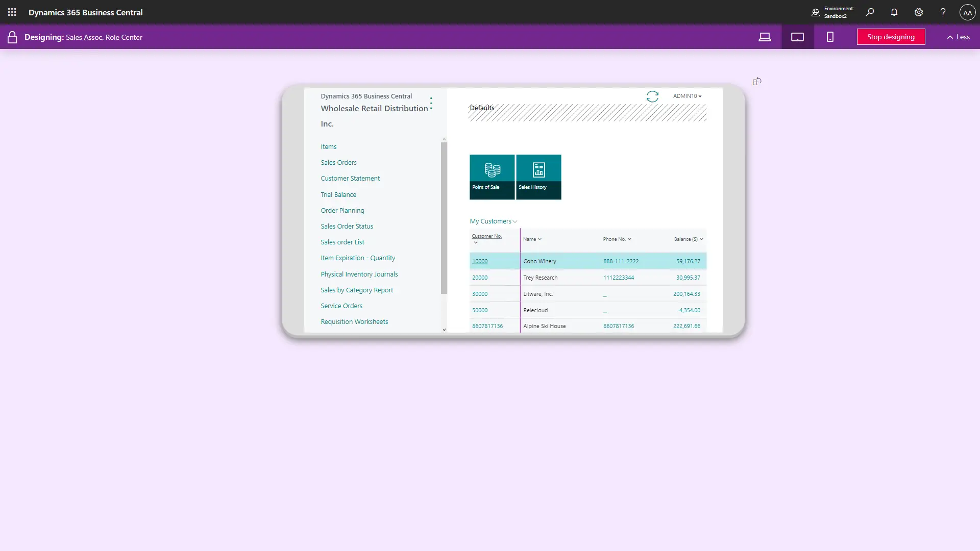Viewport: 980px width, 551px height.
Task: Open the notifications bell
Action: [x=894, y=12]
